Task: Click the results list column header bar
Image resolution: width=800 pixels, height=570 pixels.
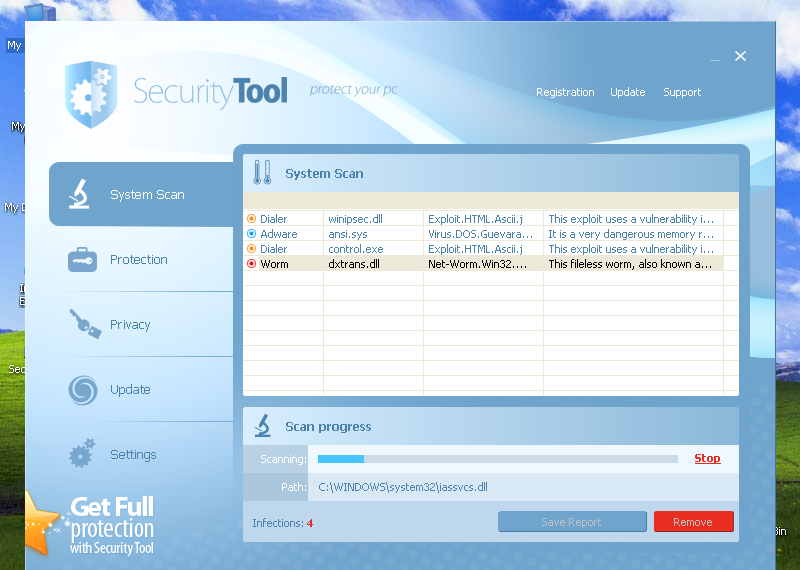Action: click(491, 200)
